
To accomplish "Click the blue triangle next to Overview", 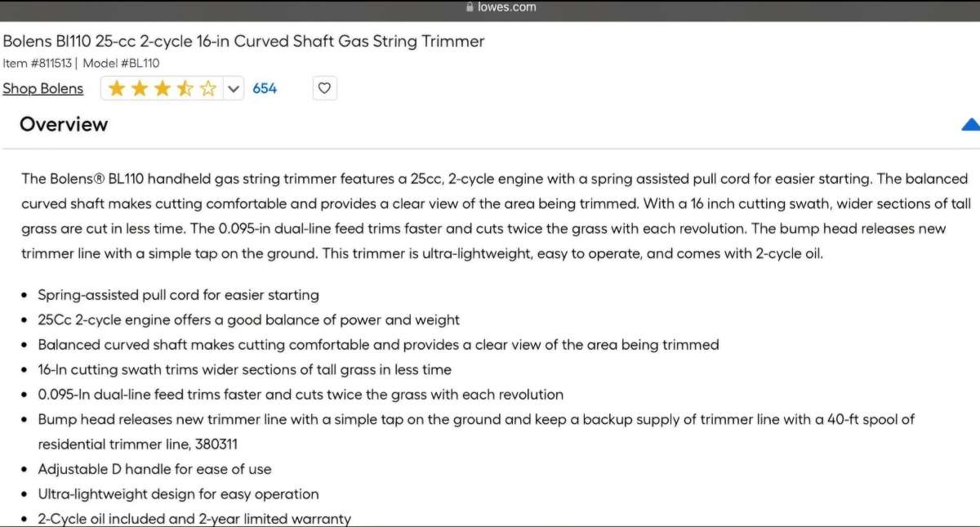I will [x=970, y=124].
